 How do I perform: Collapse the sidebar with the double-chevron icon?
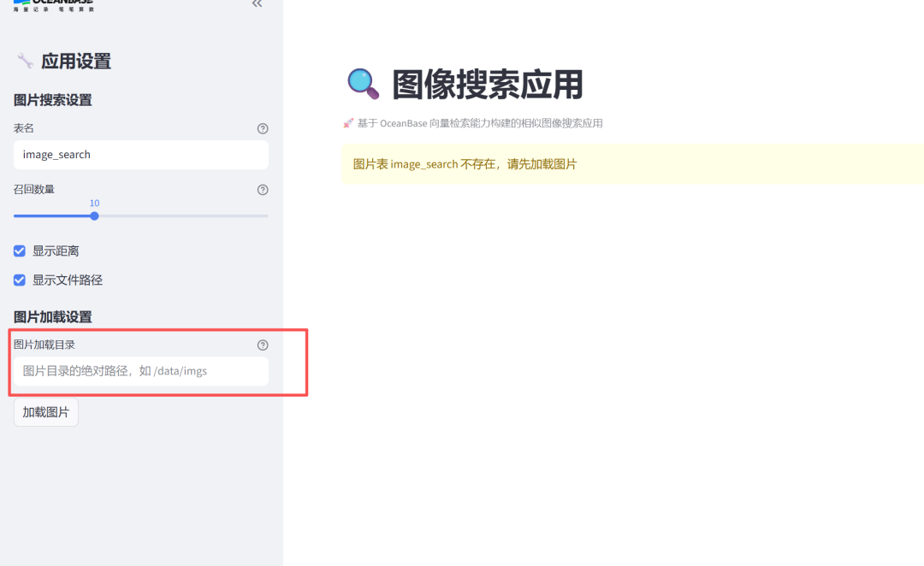[x=257, y=3]
